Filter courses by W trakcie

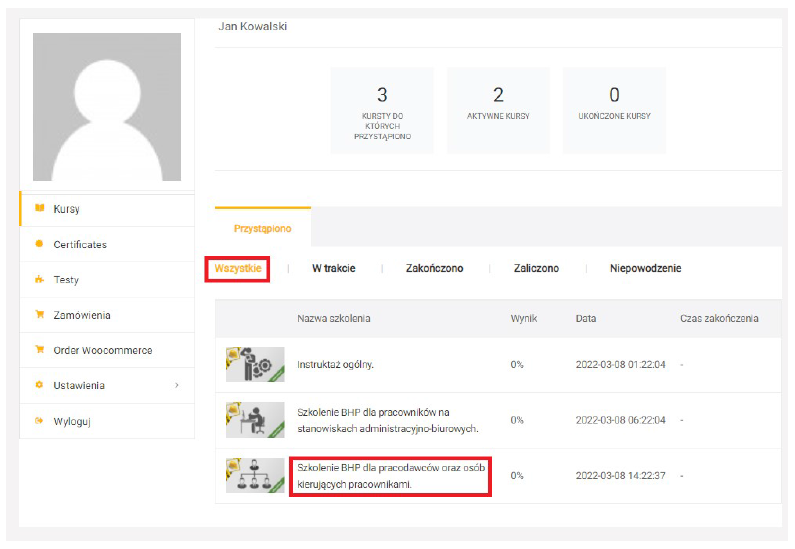click(333, 268)
